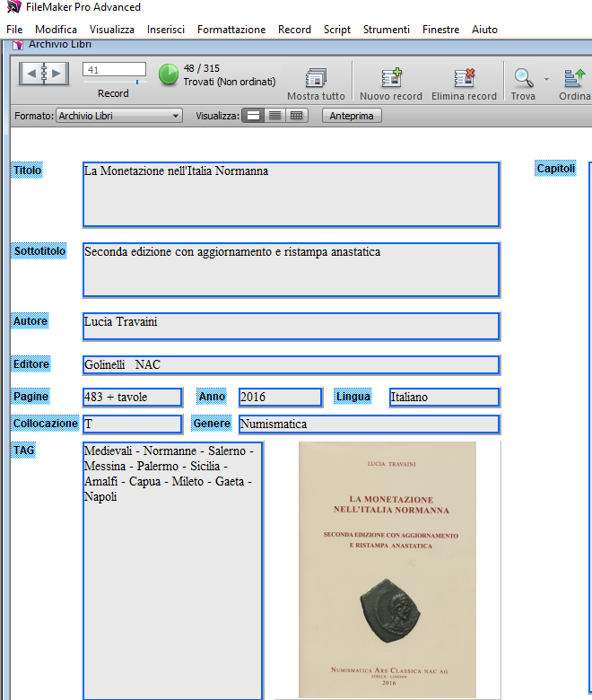592x700 pixels.
Task: Open the Inserisci menu
Action: click(166, 30)
